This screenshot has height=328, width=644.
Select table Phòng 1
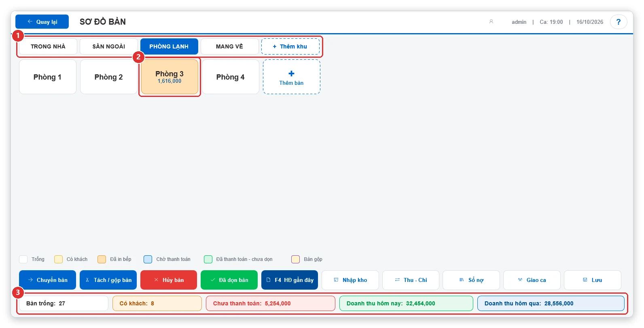pos(48,77)
